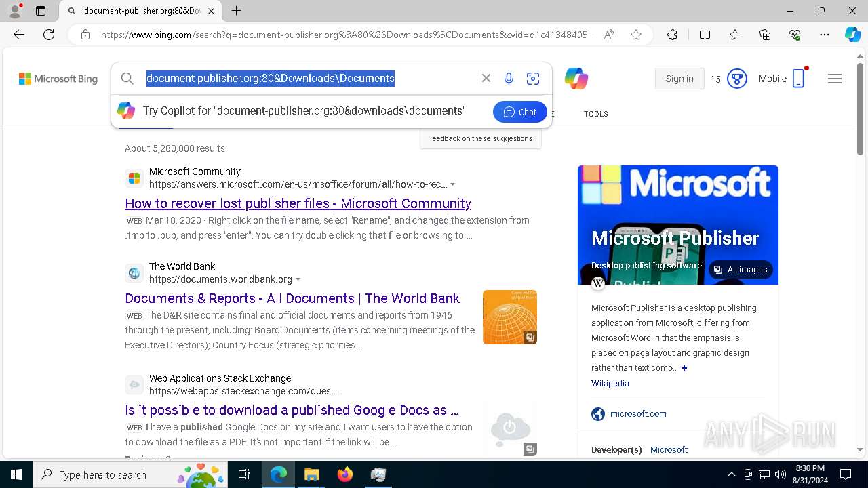The image size is (868, 488).
Task: Reload the page with refresh icon
Action: 49,35
